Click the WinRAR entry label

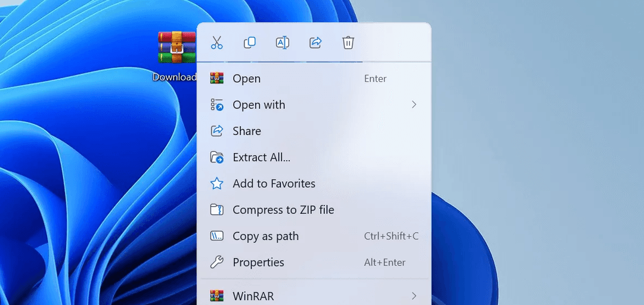point(253,295)
